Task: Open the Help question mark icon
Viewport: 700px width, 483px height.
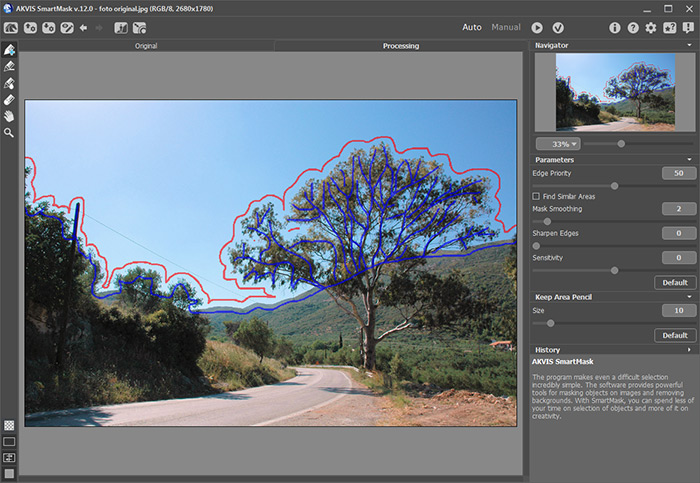Action: (x=633, y=28)
